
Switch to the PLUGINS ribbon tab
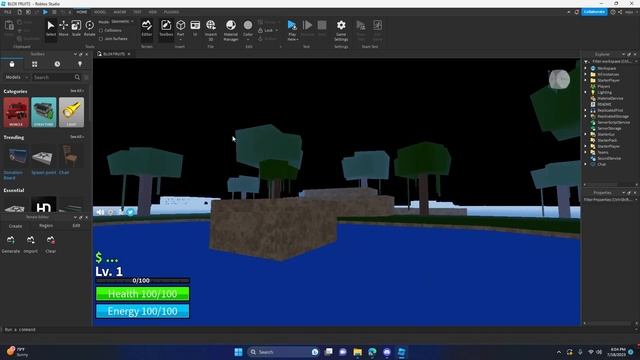pos(171,12)
